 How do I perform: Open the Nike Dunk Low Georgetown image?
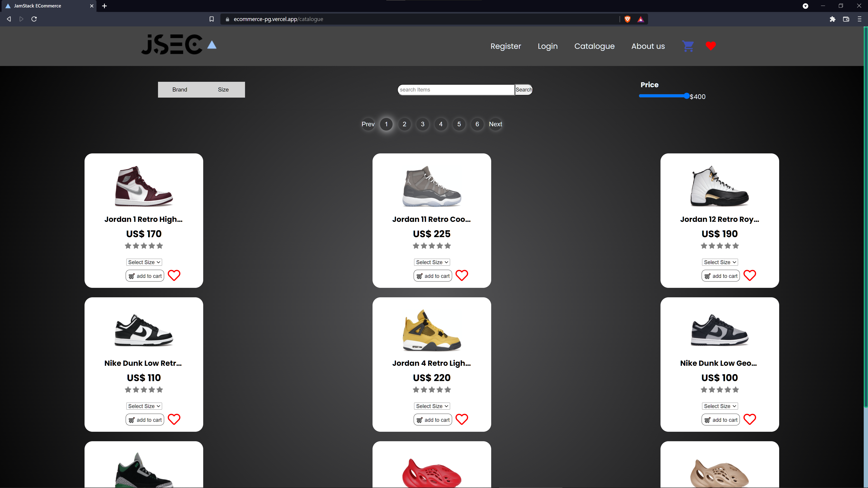coord(720,330)
